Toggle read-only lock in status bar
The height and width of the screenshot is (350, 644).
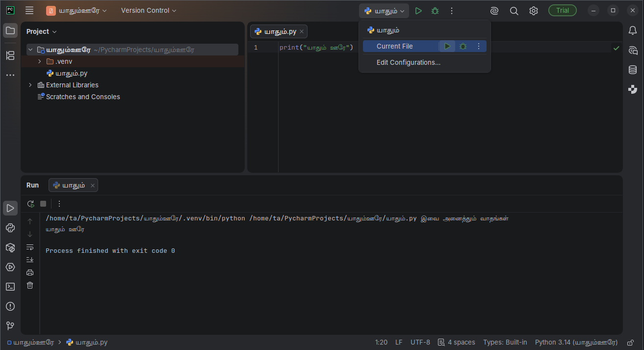tap(629, 342)
